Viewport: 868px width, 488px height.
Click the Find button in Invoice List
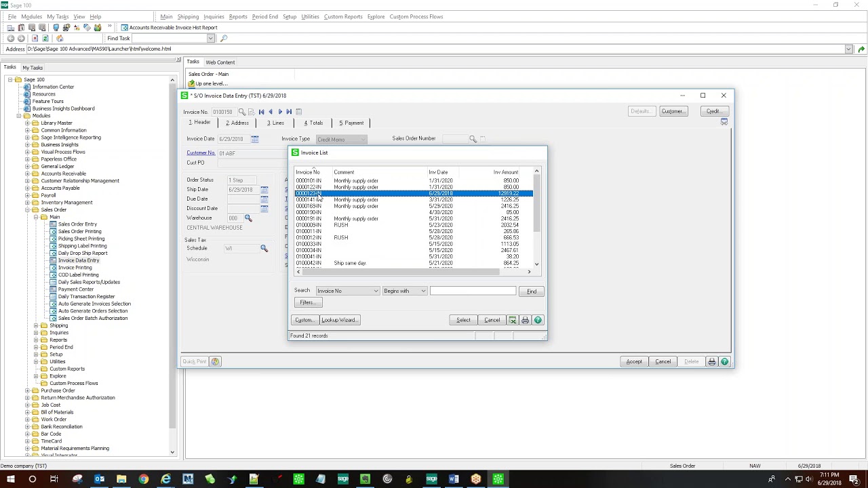click(532, 291)
